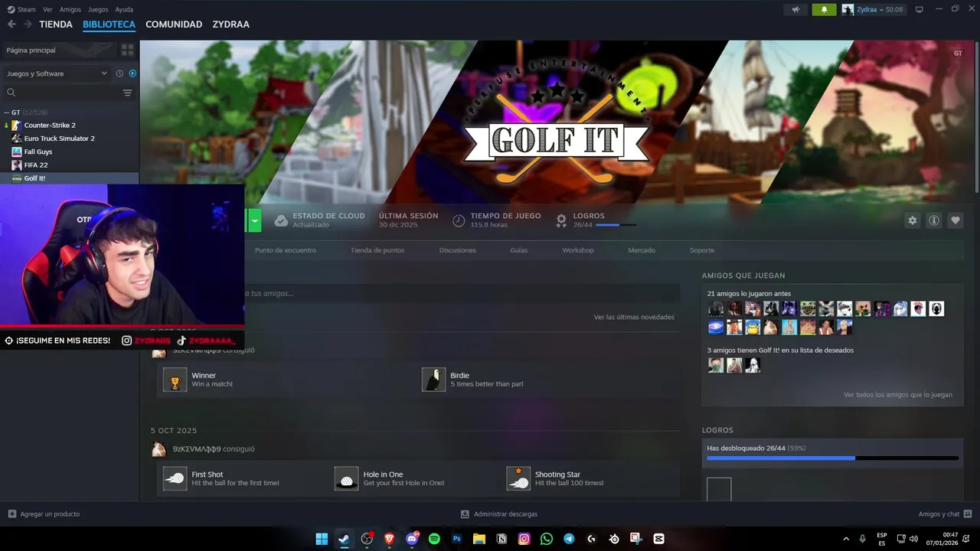Open the green notifications bell

pyautogui.click(x=824, y=9)
